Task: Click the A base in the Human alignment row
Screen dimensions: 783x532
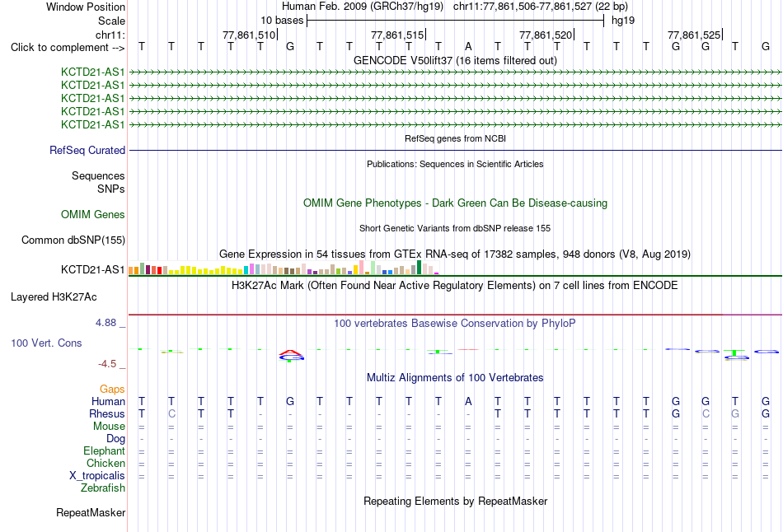Action: coord(468,401)
